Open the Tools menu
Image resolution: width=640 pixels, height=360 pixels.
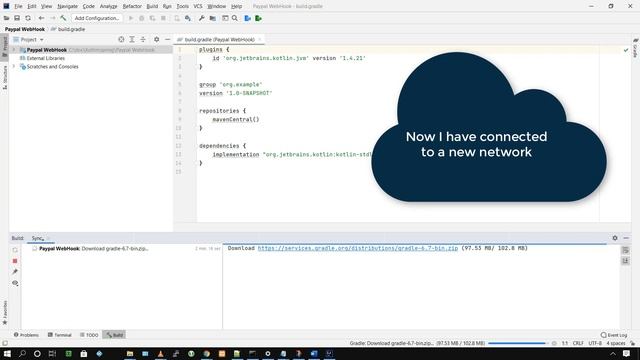point(182,6)
